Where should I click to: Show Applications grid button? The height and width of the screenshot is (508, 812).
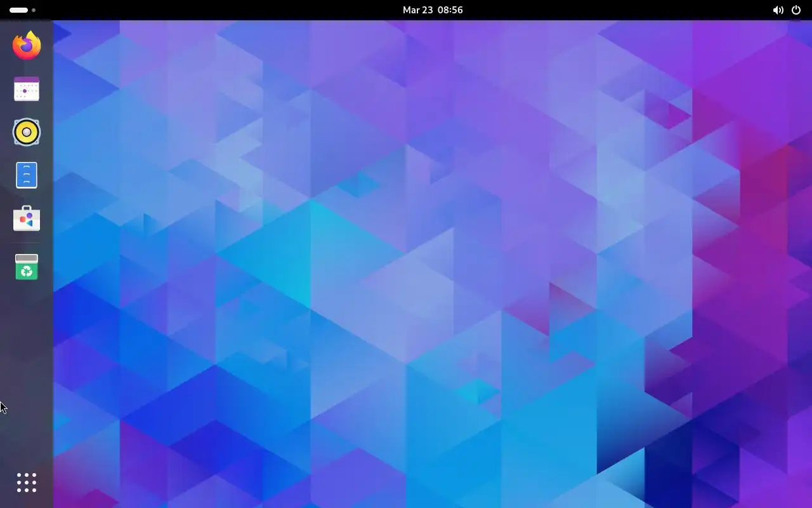(x=27, y=483)
